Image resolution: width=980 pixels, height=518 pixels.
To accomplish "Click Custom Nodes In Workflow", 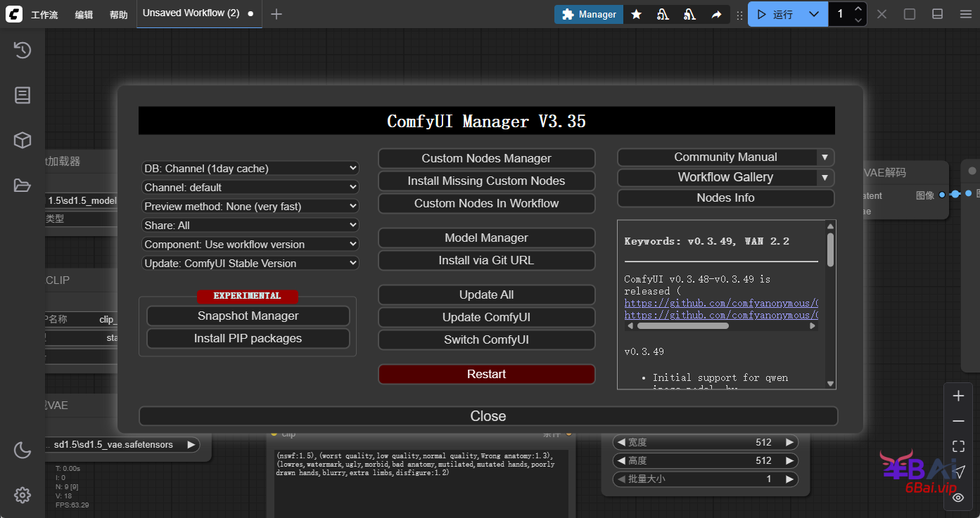I will pos(487,204).
